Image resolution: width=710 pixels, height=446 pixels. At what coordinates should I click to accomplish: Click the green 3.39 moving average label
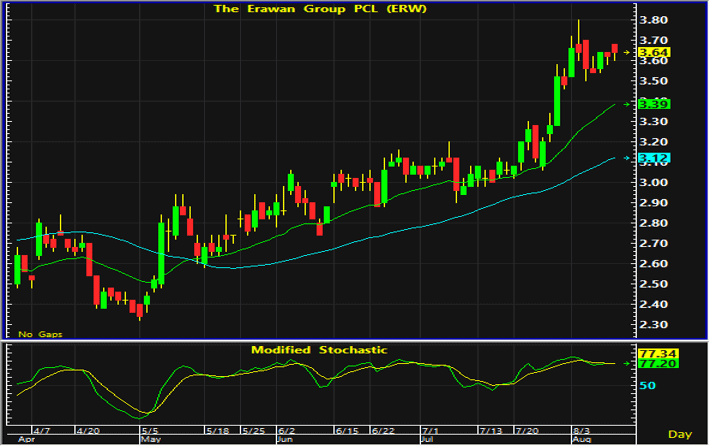654,104
